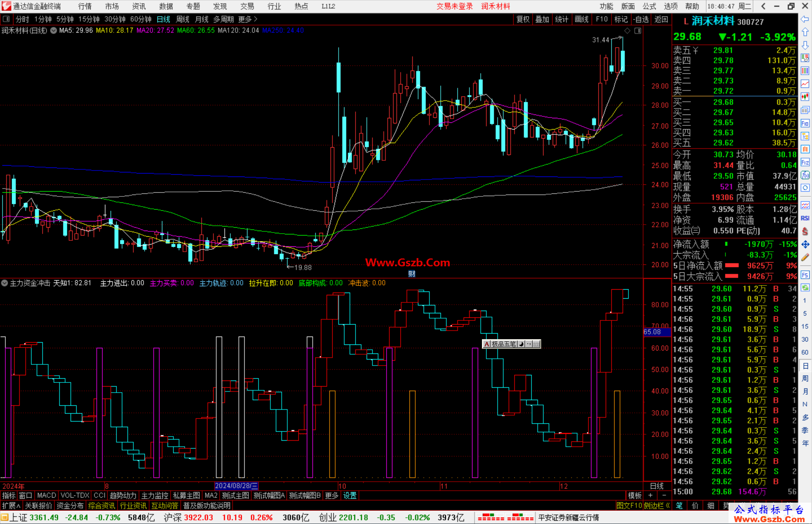This screenshot has height=524, width=812.
Task: Click the F10 icon in right sidebar
Action: pos(805,123)
